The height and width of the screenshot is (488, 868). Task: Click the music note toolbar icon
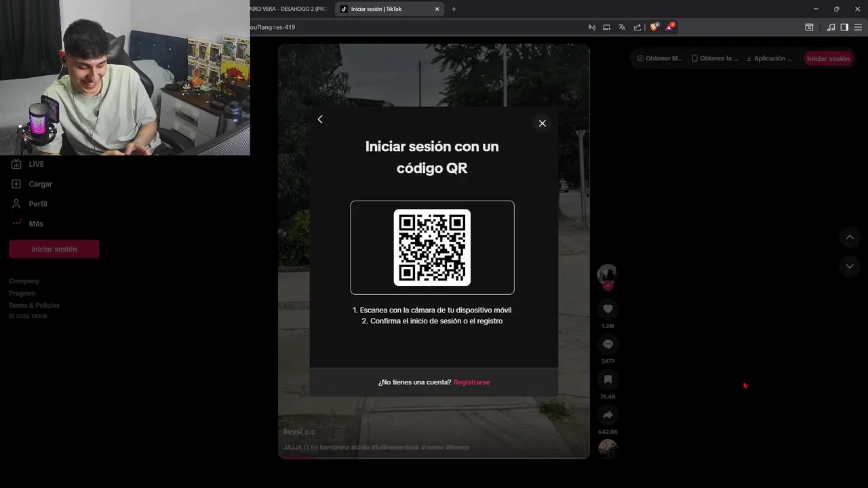tap(831, 27)
